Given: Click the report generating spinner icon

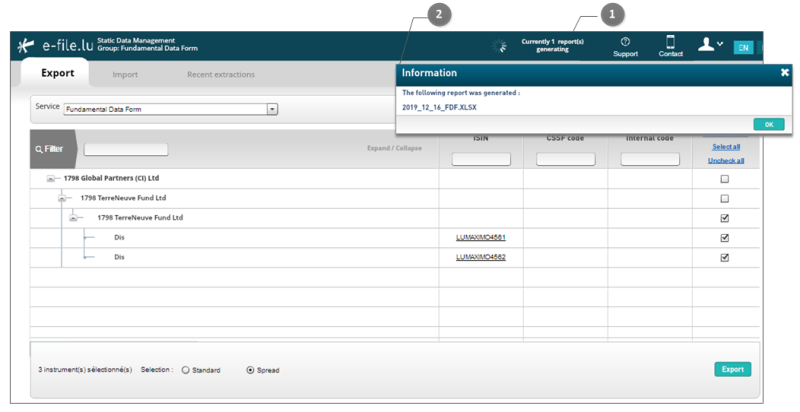Looking at the screenshot, I should (500, 46).
